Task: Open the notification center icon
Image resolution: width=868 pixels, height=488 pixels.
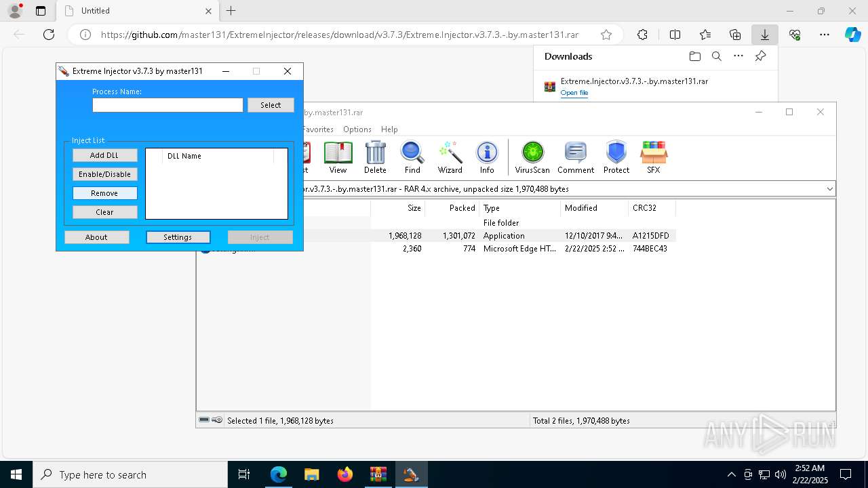Action: click(x=846, y=474)
